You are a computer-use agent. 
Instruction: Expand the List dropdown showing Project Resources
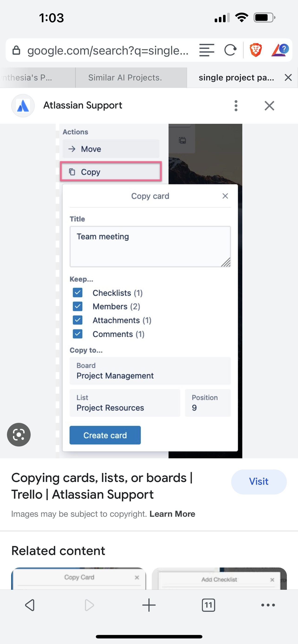(125, 403)
